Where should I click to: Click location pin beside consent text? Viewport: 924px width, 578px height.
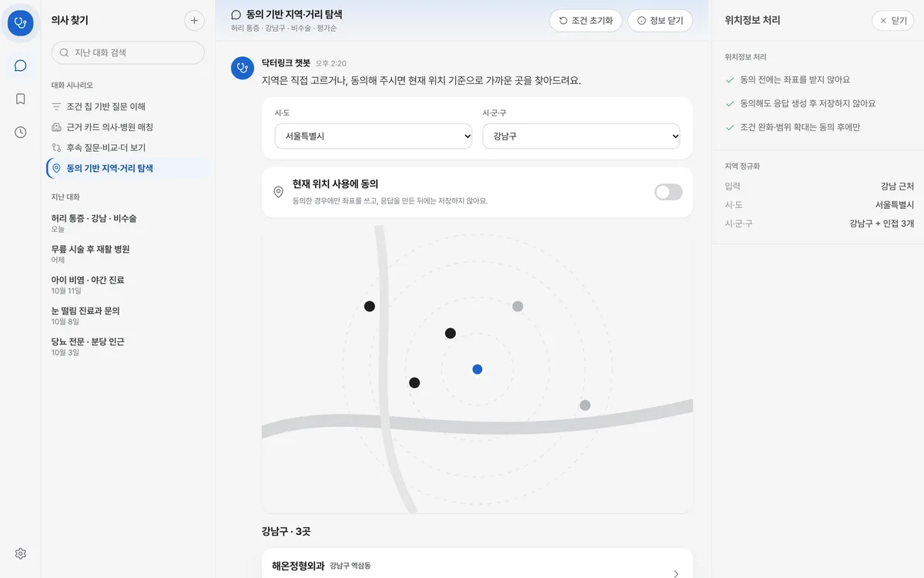point(279,192)
